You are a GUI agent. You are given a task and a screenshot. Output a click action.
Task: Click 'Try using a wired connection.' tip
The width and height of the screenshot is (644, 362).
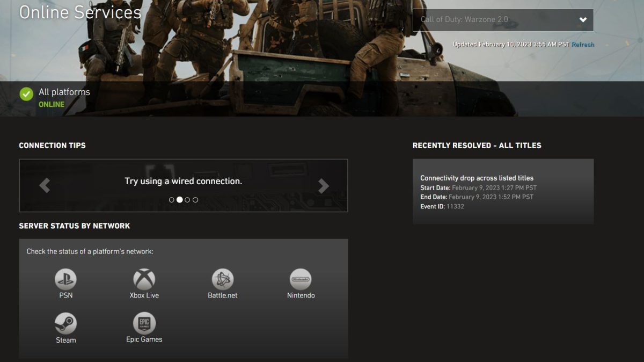tap(184, 182)
